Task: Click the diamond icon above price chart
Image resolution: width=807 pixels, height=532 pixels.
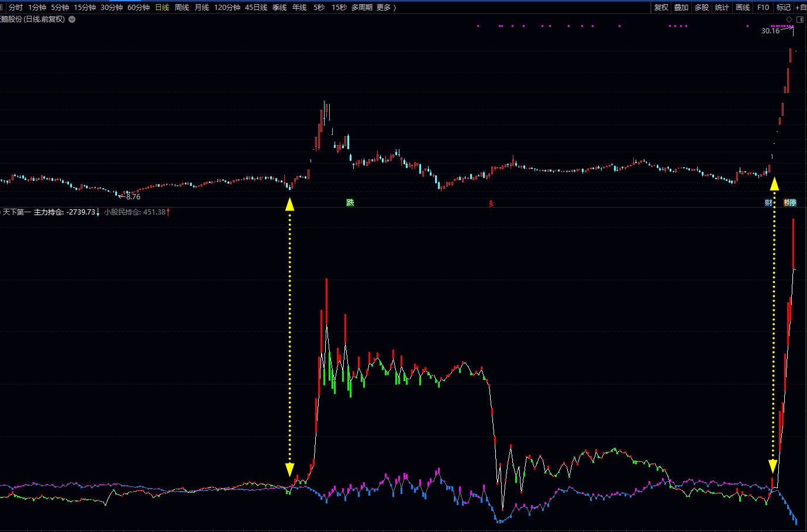Action: pyautogui.click(x=789, y=20)
